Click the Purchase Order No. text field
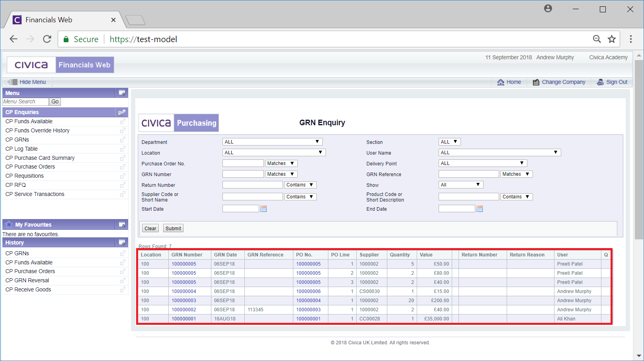This screenshot has width=644, height=361. pos(243,163)
